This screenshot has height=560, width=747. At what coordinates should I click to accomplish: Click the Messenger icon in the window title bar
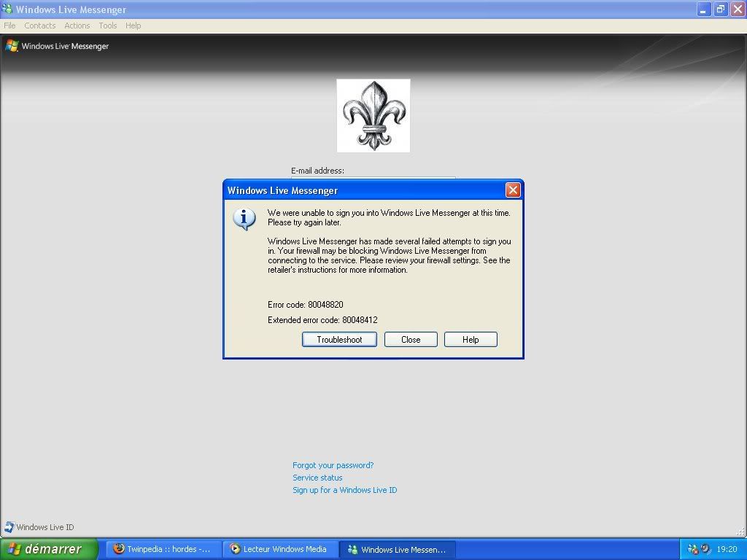[x=7, y=9]
